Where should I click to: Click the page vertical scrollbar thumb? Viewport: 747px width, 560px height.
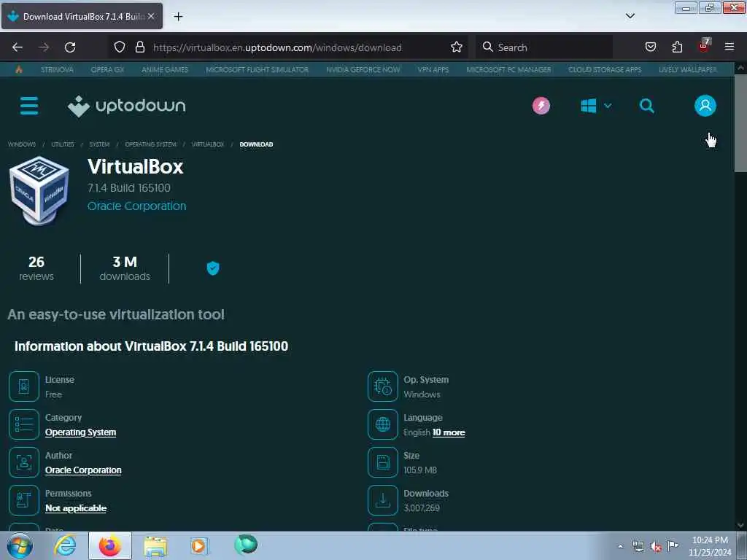click(x=740, y=123)
